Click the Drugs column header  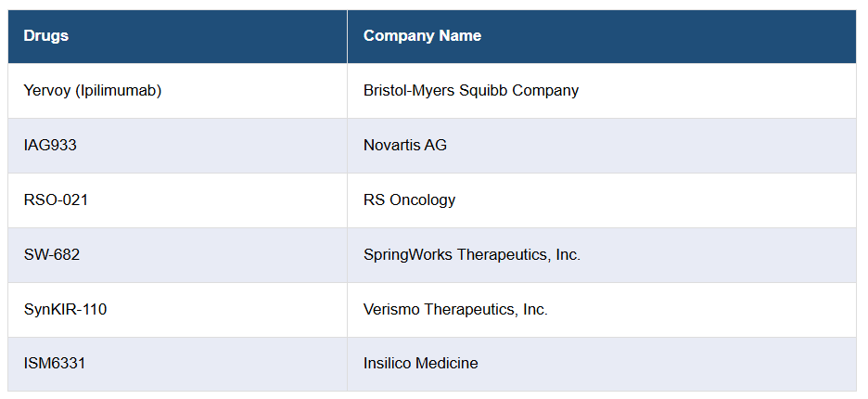46,36
